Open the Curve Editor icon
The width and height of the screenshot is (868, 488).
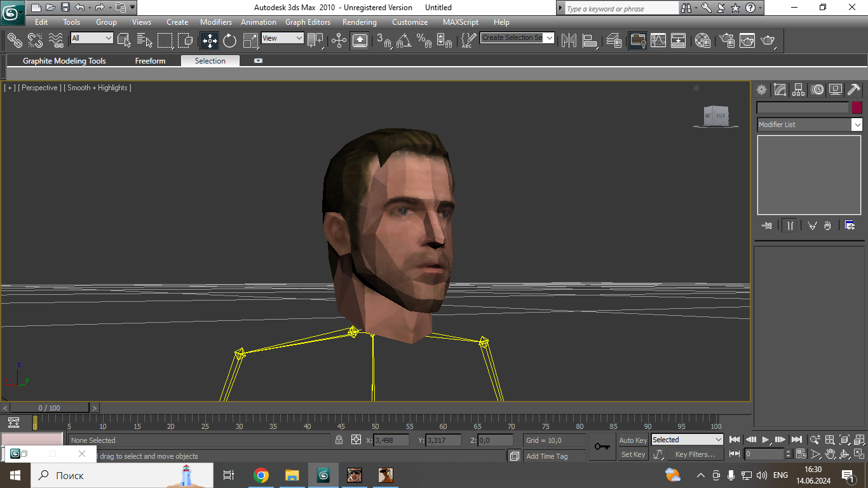(658, 41)
